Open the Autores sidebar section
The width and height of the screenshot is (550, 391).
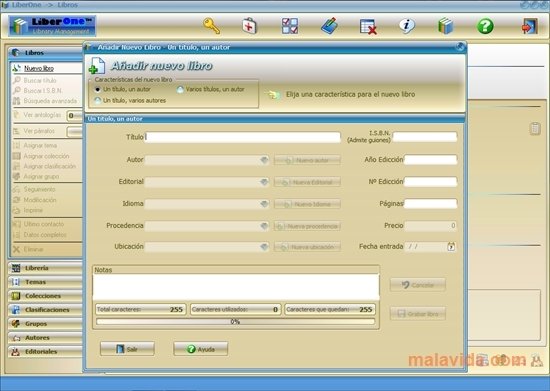tap(45, 337)
